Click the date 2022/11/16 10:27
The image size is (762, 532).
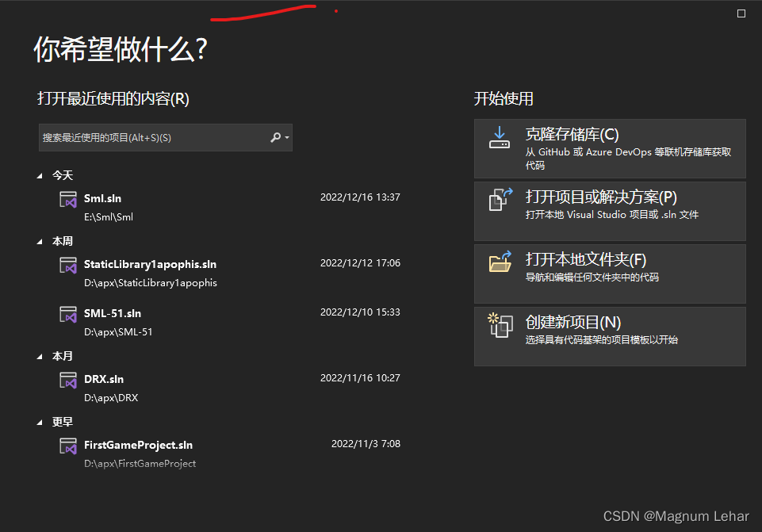point(360,378)
